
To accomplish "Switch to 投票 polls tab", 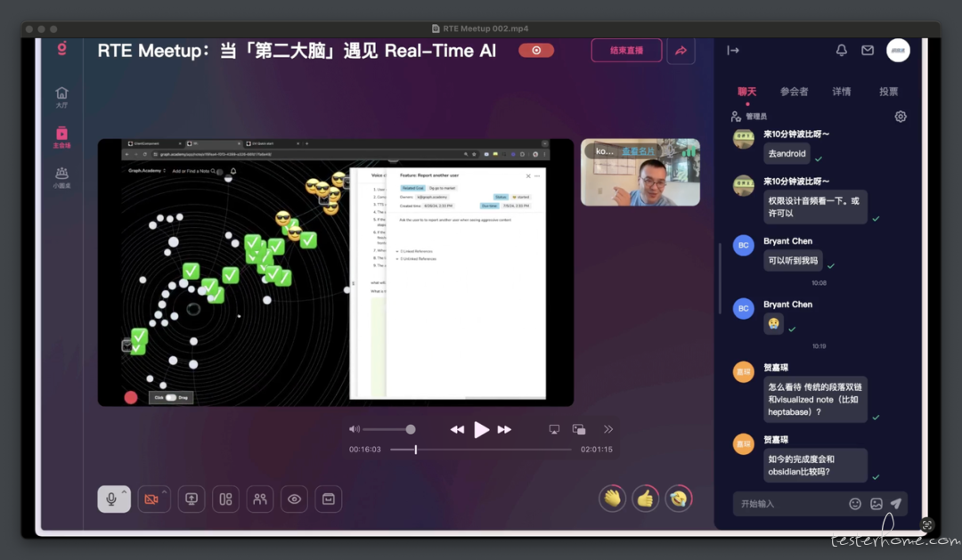I will [x=888, y=92].
